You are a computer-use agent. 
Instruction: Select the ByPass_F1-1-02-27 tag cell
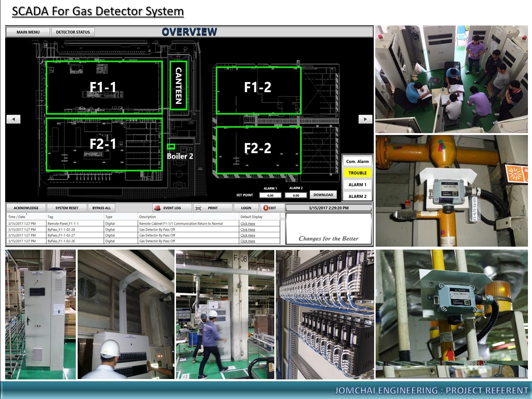point(75,235)
